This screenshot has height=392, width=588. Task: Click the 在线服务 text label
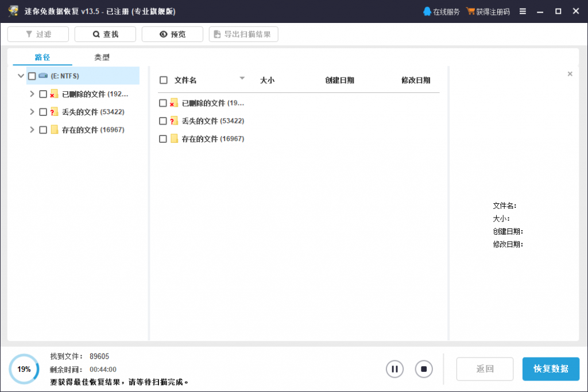pyautogui.click(x=446, y=12)
